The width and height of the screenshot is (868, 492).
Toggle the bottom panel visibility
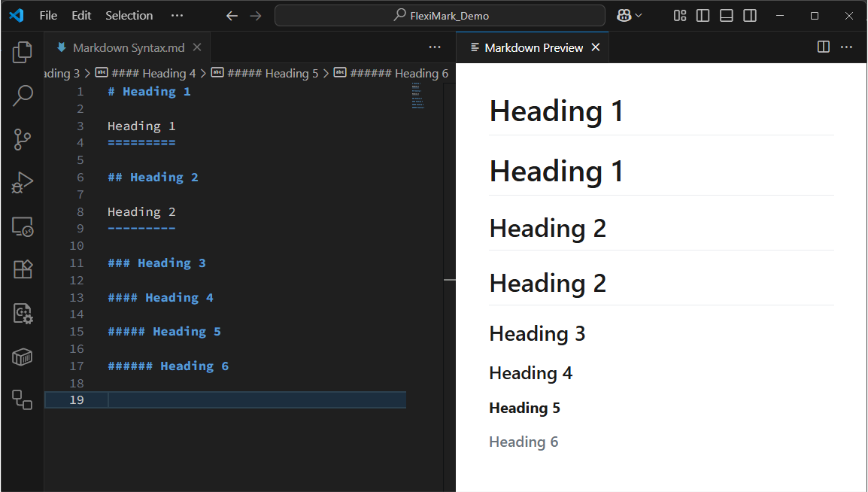point(727,16)
